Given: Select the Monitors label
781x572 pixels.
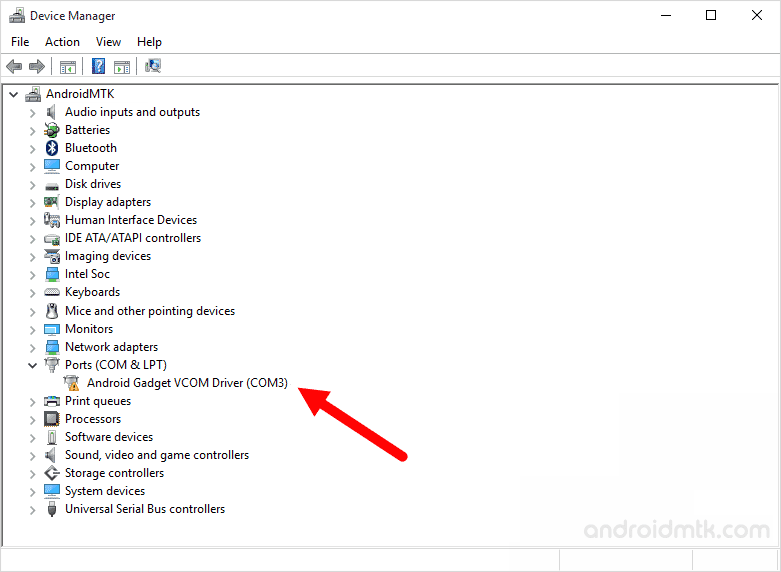Looking at the screenshot, I should pos(89,329).
